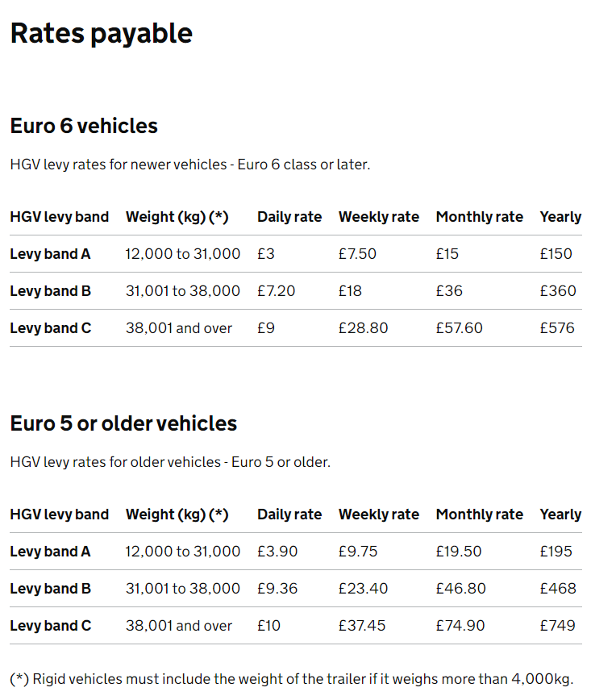Click the £19.50 monthly rate cell
Image resolution: width=591 pixels, height=700 pixels.
459,552
